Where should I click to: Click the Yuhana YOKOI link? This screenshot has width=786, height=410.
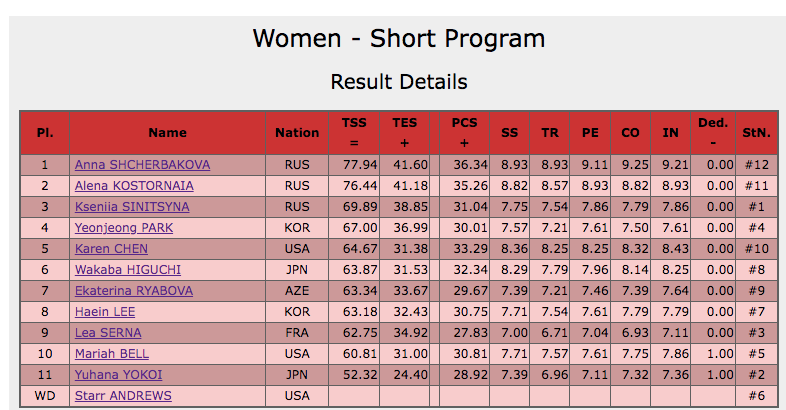click(x=118, y=375)
